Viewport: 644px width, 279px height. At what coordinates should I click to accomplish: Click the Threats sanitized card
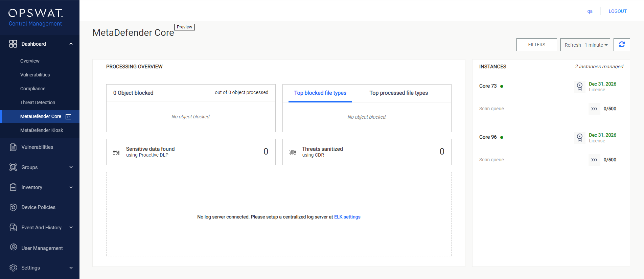point(367,152)
